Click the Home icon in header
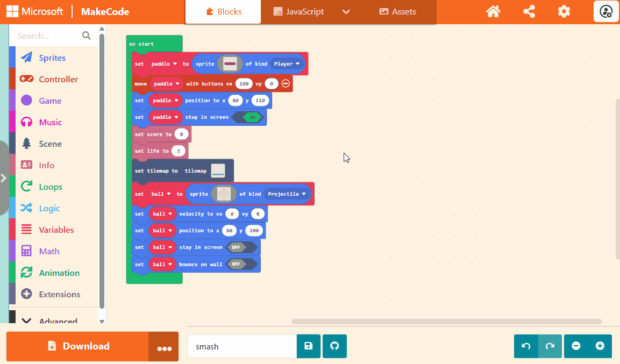The height and width of the screenshot is (364, 620). (493, 11)
